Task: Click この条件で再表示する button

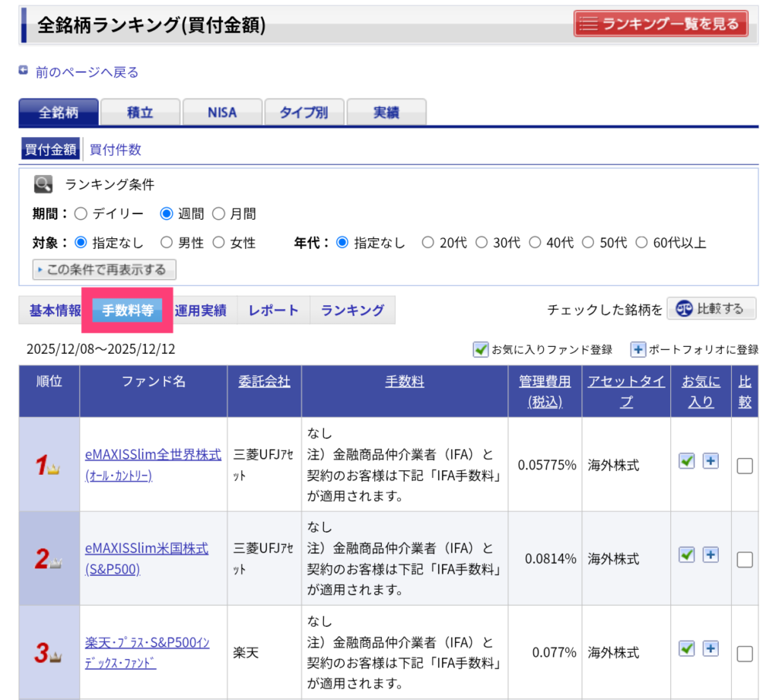Action: coord(104,269)
